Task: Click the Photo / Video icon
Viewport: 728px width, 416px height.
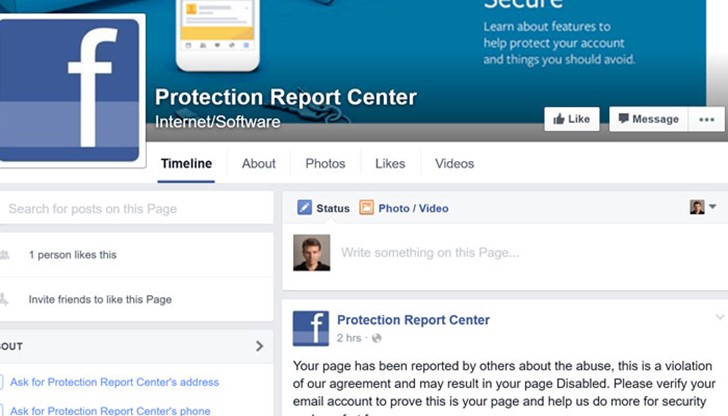Action: click(366, 208)
